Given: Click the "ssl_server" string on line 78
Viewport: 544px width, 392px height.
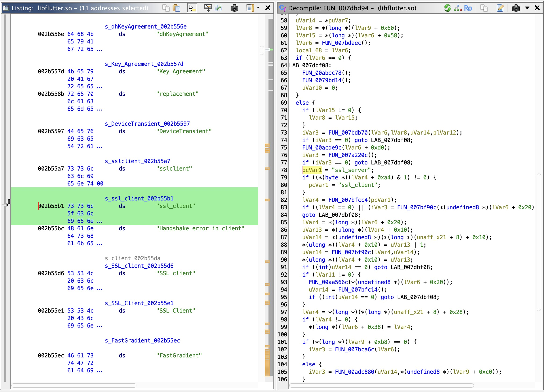Looking at the screenshot, I should tap(351, 170).
